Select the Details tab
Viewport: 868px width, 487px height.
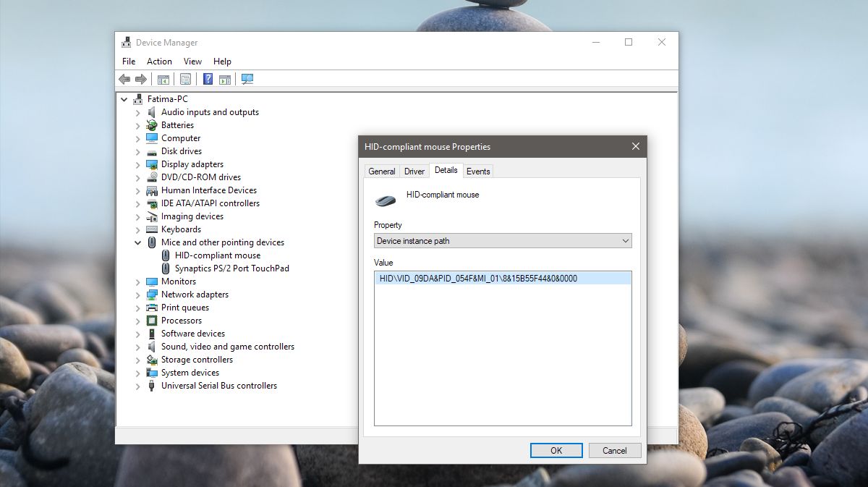446,170
